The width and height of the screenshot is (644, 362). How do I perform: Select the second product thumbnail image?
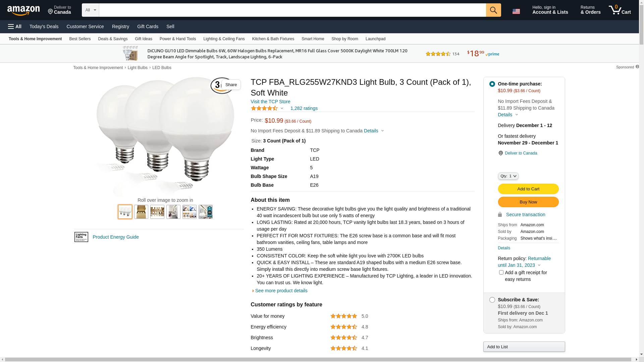pyautogui.click(x=141, y=212)
